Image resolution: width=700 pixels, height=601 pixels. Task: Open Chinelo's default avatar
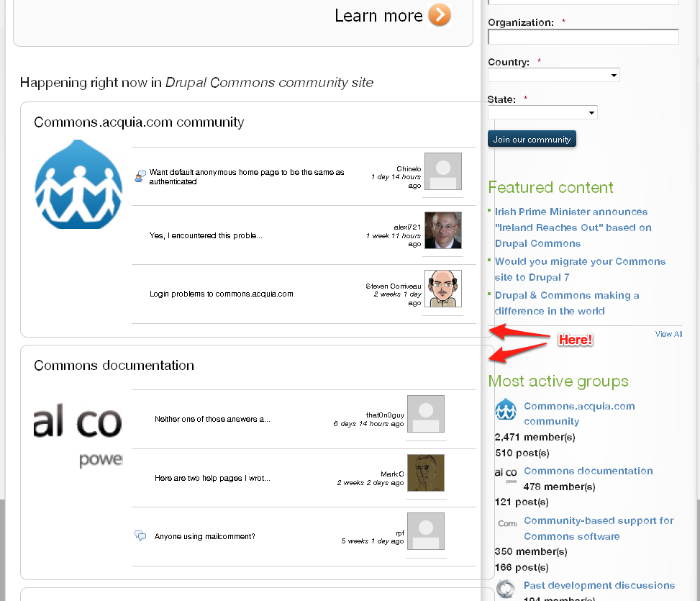point(443,171)
